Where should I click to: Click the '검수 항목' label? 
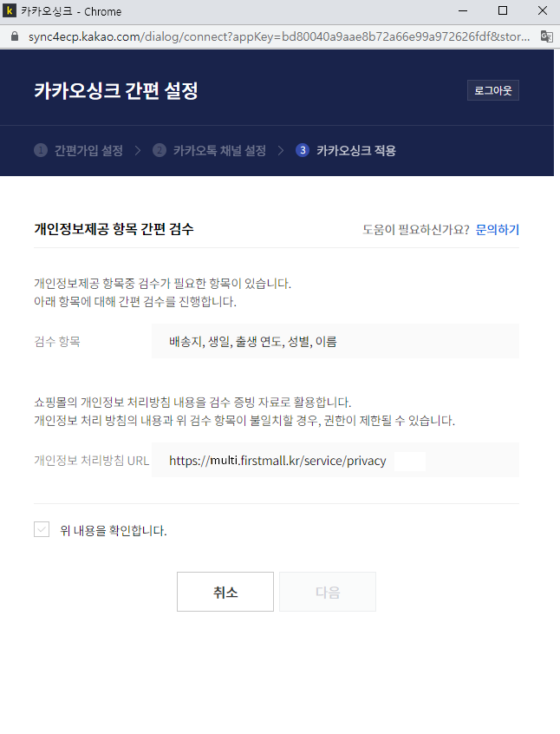(x=57, y=341)
